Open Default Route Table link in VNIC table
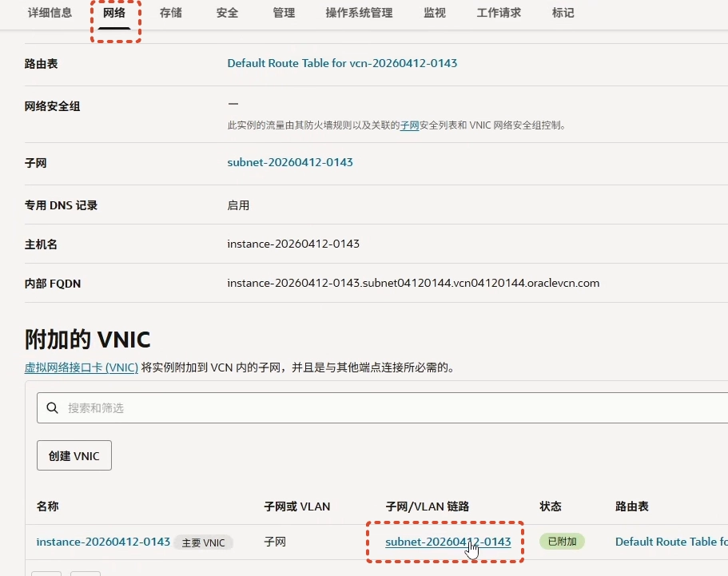 pyautogui.click(x=670, y=542)
